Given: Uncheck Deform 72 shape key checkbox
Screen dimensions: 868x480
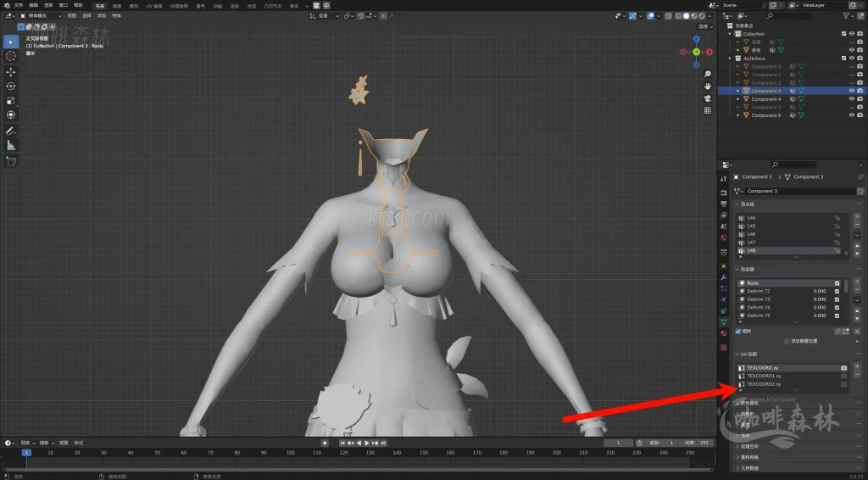Looking at the screenshot, I should 837,291.
